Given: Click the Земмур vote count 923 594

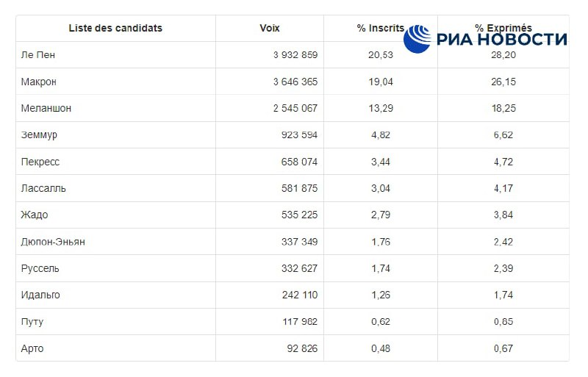Looking at the screenshot, I should (299, 135).
